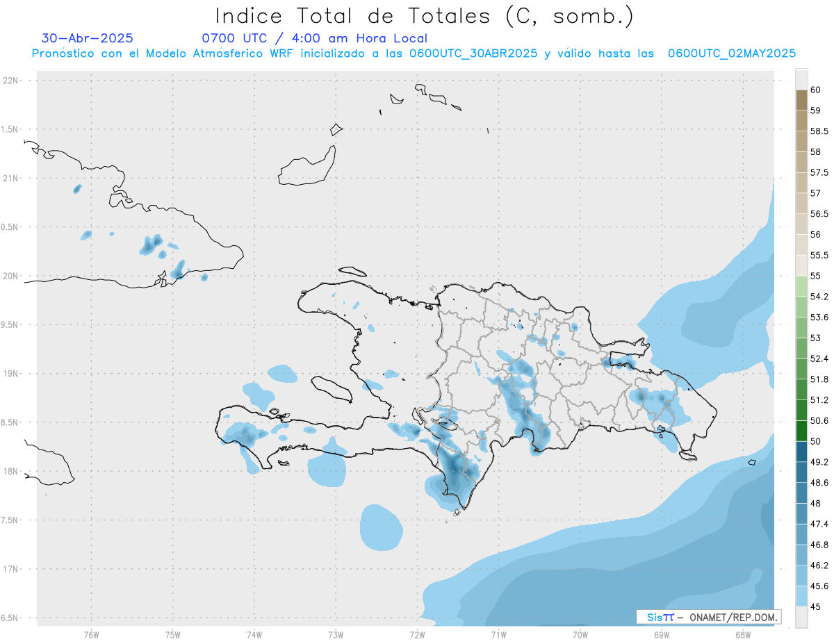
Task: Click the colorbar label '51.8'
Action: [x=819, y=379]
